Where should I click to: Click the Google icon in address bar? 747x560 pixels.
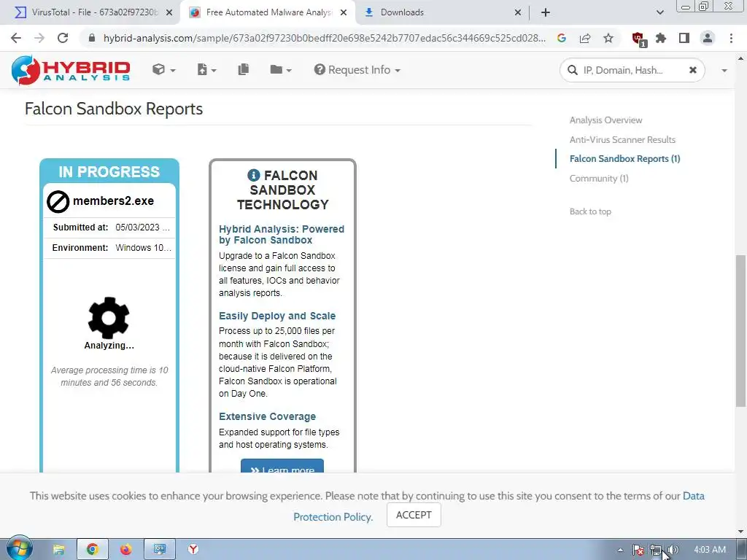pos(562,38)
